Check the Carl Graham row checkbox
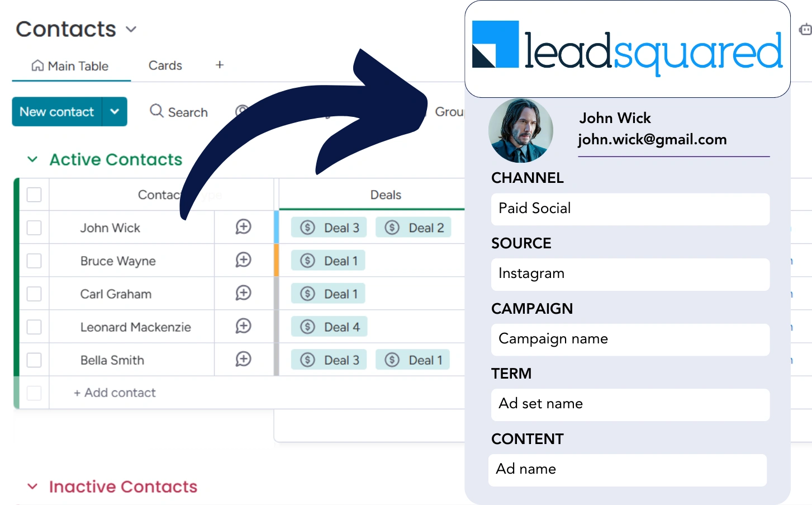The width and height of the screenshot is (812, 505). 34,294
